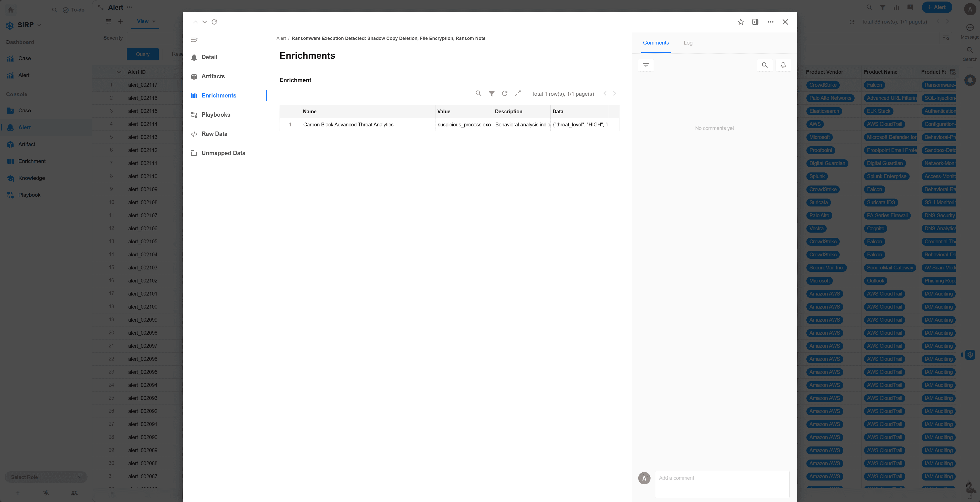Search the comments
Viewport: 980px width, 502px height.
coord(765,66)
